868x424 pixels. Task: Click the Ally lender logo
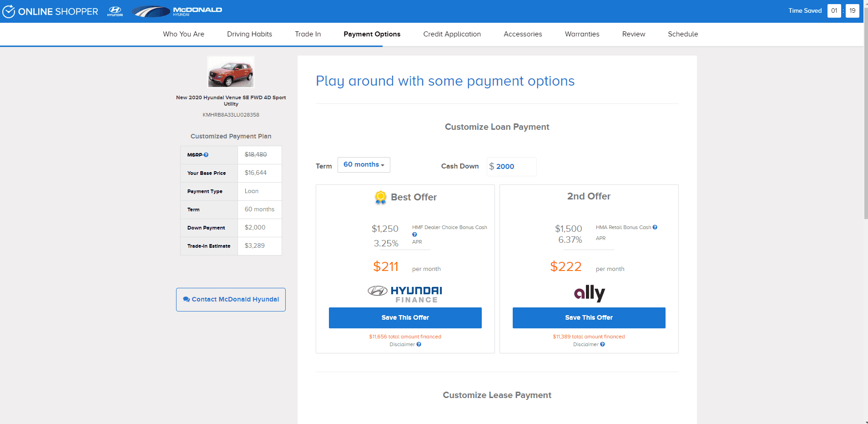(589, 293)
